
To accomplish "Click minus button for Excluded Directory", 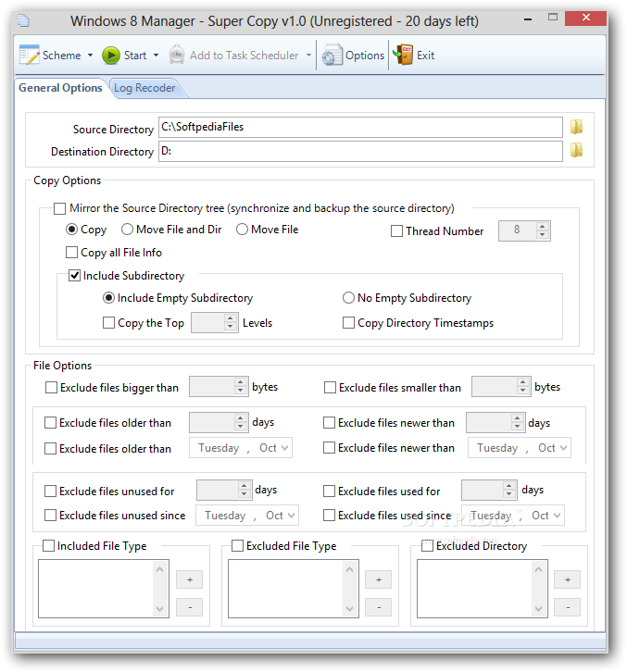I will tap(568, 607).
